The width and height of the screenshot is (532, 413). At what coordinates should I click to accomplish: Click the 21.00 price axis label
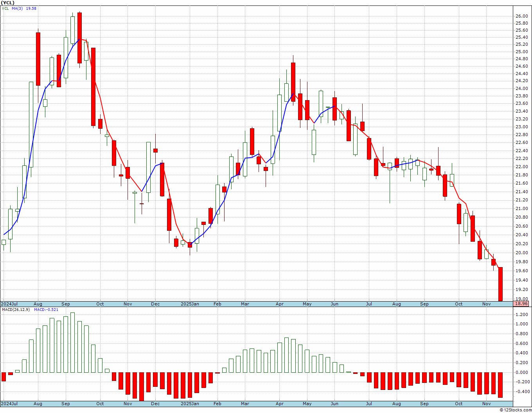click(521, 209)
